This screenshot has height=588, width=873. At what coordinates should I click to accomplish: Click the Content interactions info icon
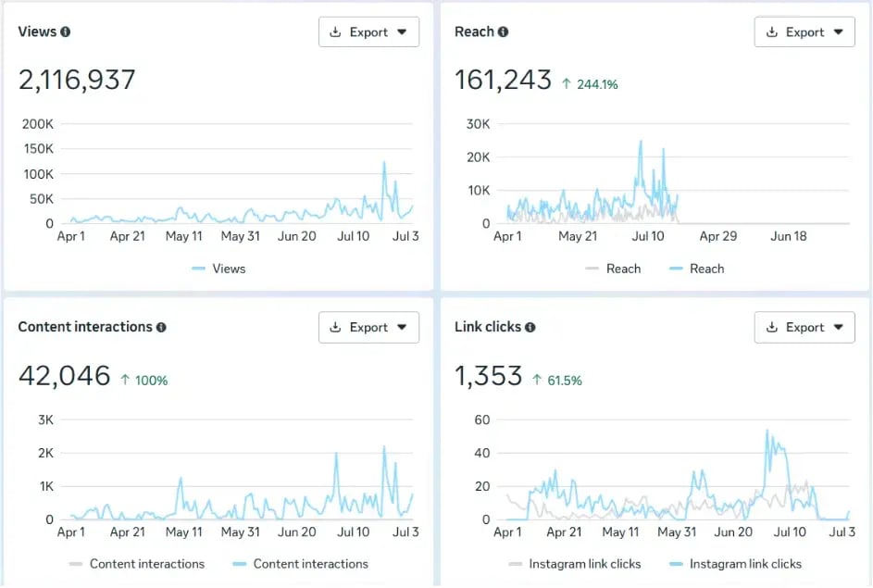pyautogui.click(x=161, y=328)
